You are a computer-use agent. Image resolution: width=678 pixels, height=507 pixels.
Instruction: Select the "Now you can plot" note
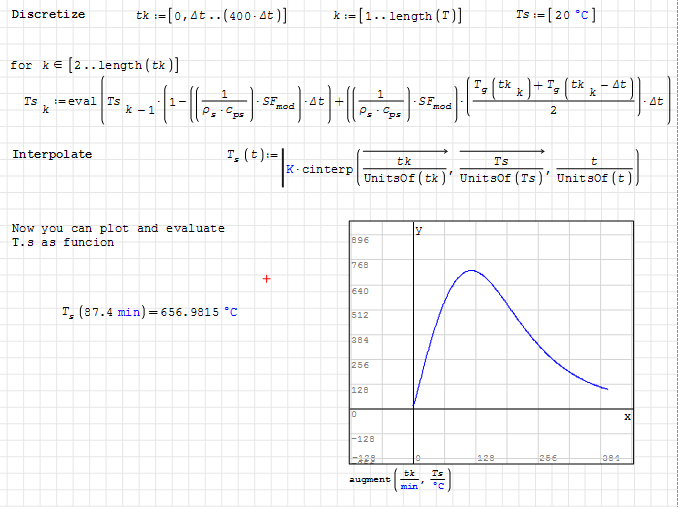click(118, 235)
